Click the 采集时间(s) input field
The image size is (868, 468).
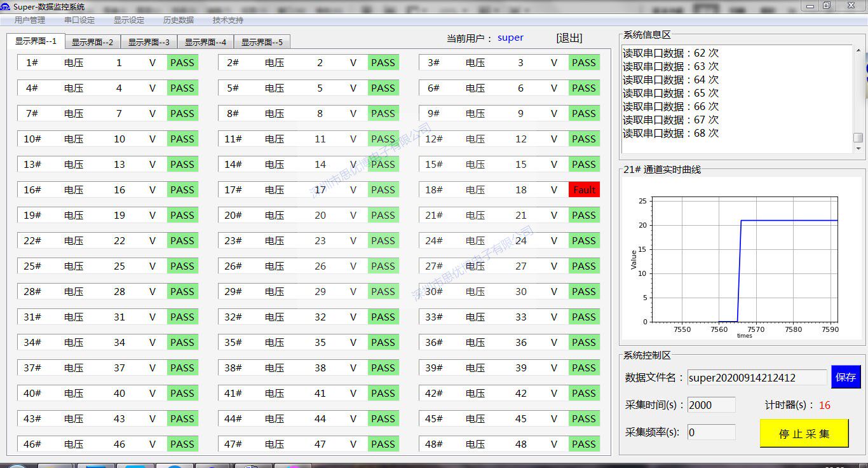tap(711, 405)
